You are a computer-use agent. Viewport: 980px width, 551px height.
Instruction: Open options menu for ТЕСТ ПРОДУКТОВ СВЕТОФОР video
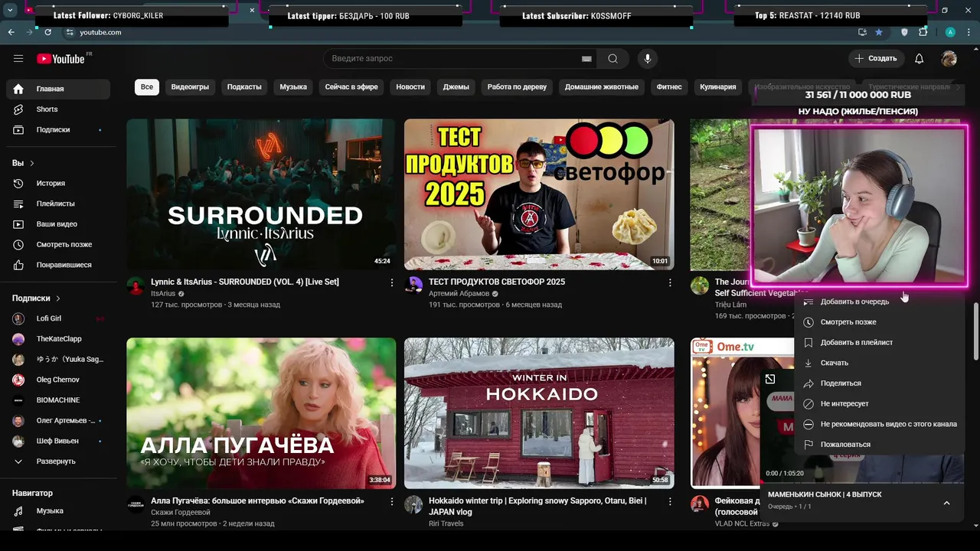670,282
